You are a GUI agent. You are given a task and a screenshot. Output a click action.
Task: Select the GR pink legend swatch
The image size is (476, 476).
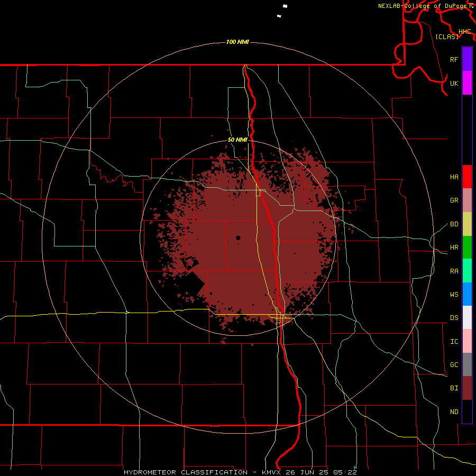pyautogui.click(x=467, y=200)
